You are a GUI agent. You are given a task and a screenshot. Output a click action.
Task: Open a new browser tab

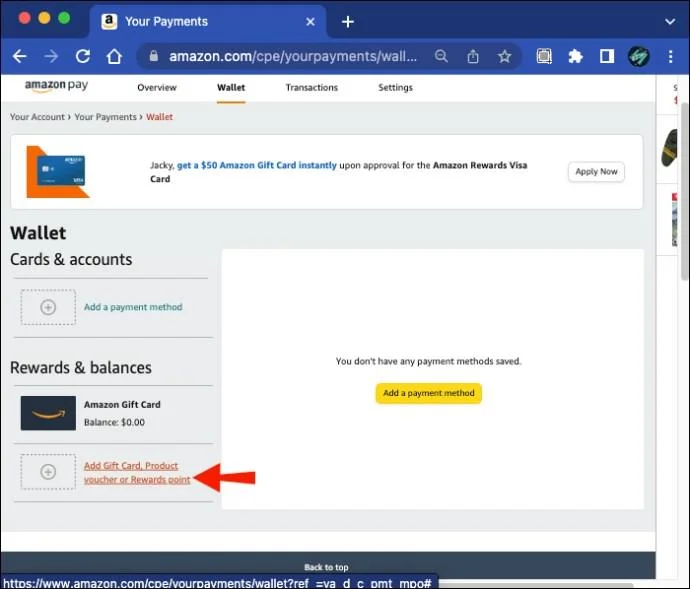[348, 22]
